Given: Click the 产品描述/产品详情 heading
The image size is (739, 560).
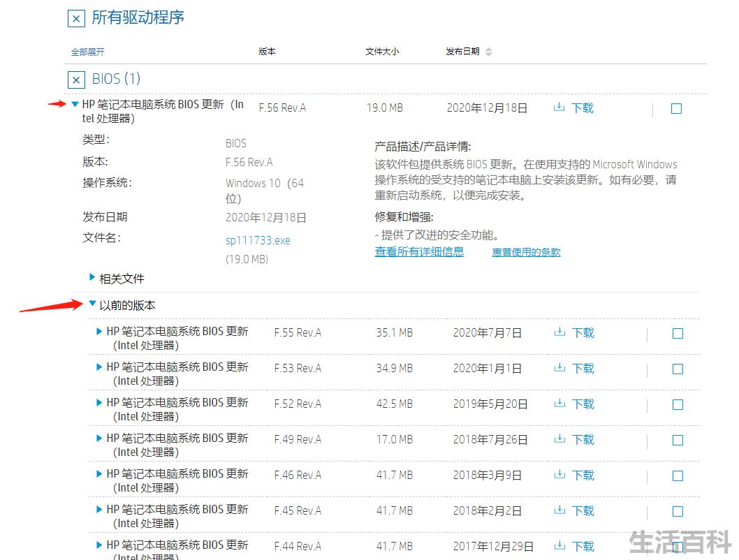Looking at the screenshot, I should [423, 147].
